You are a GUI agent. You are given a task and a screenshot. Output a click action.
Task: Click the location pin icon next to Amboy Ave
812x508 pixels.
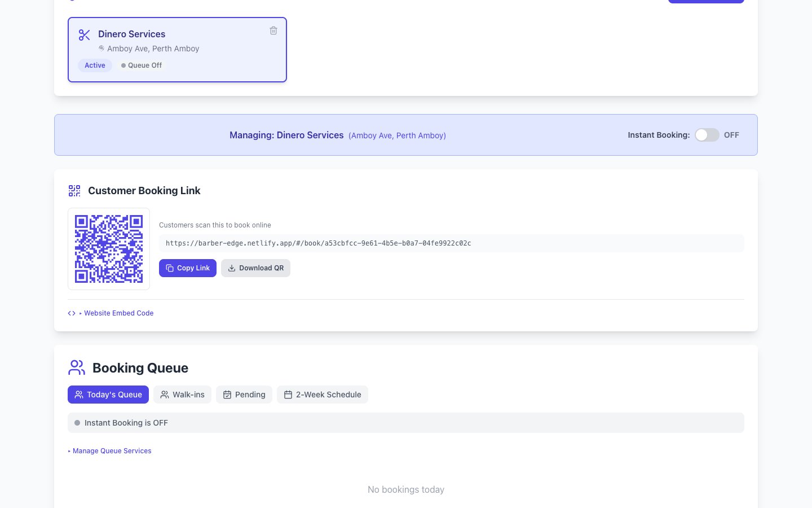click(x=101, y=48)
